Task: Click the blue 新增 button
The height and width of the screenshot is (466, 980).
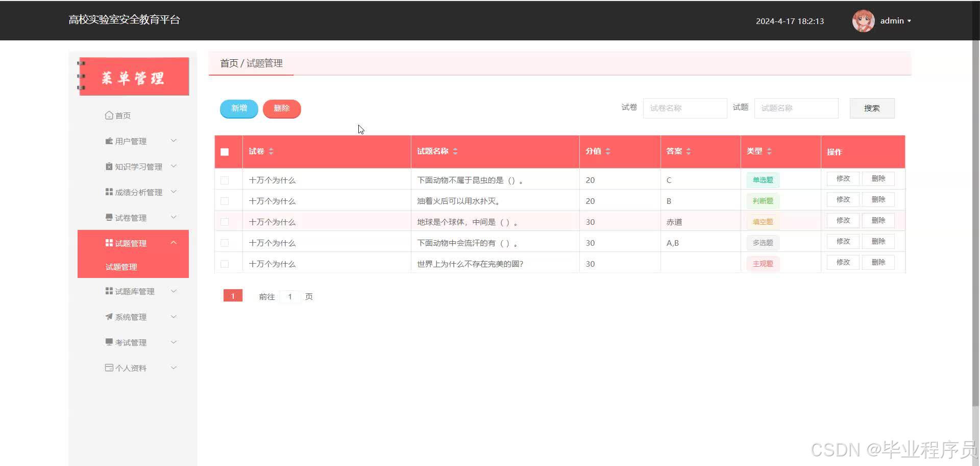Action: [x=239, y=108]
